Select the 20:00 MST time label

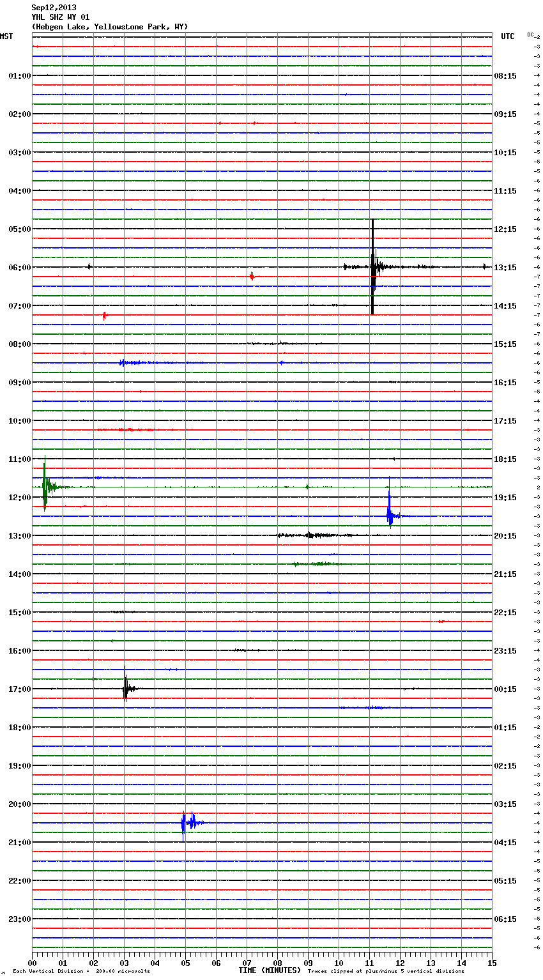tap(20, 804)
